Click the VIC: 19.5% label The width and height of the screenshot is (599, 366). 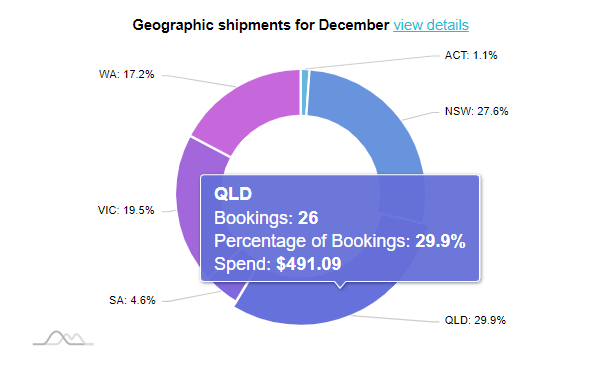(126, 210)
